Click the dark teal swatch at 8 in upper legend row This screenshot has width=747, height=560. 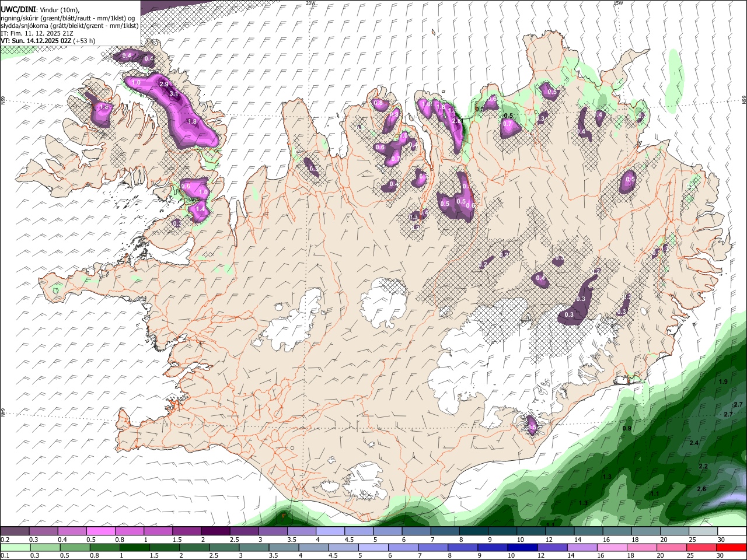(x=473, y=531)
